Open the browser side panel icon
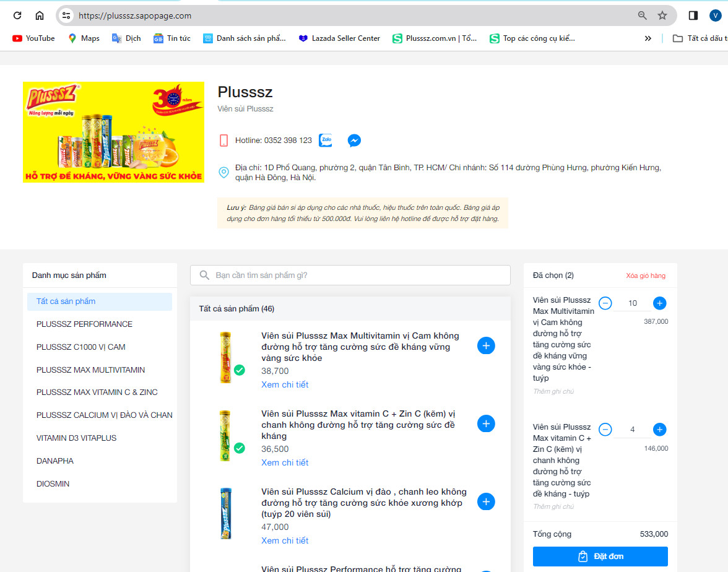 pyautogui.click(x=693, y=15)
